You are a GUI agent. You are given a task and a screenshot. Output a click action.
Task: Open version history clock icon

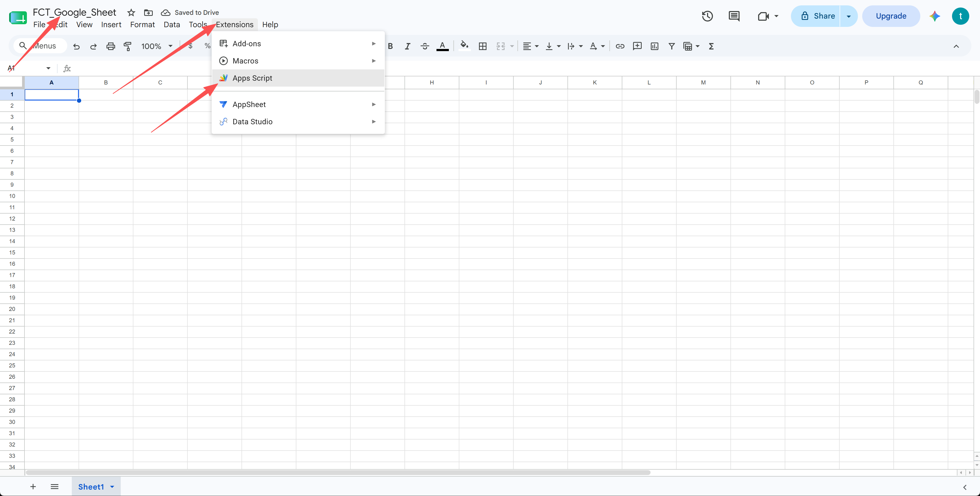[708, 16]
